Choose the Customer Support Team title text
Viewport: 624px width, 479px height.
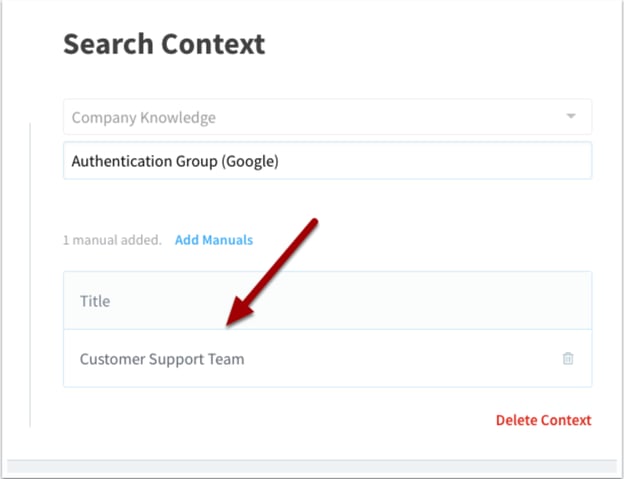[x=162, y=359]
